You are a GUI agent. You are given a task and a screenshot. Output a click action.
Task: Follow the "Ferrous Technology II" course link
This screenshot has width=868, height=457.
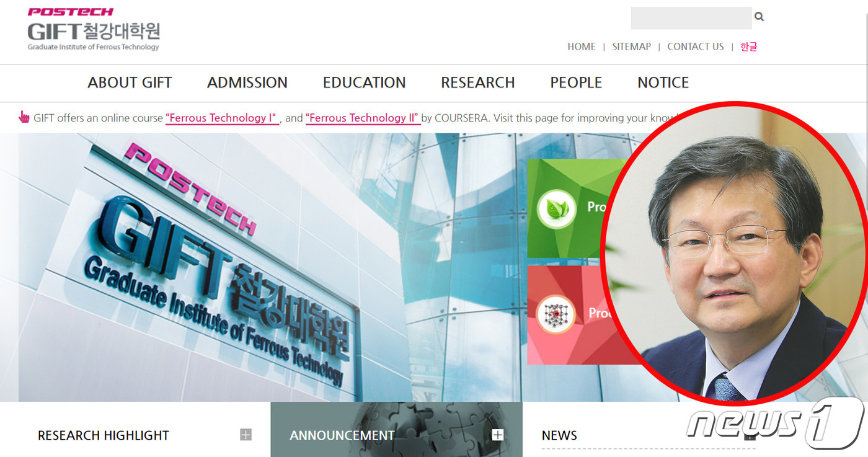363,118
